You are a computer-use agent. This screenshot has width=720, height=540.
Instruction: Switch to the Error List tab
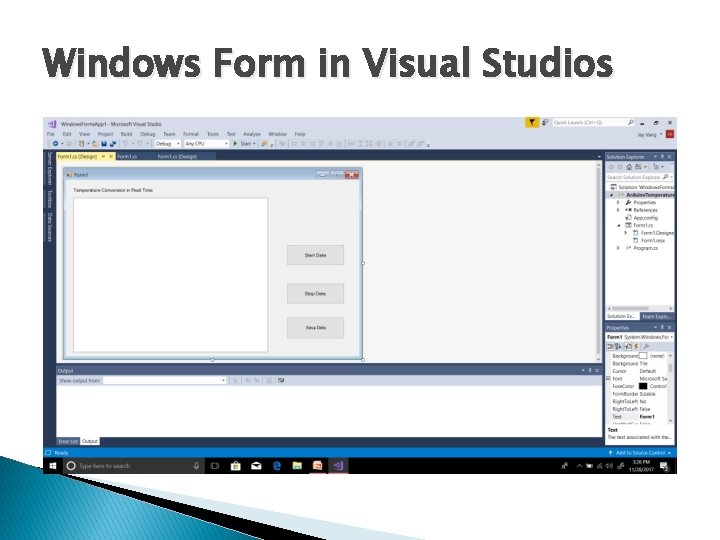click(68, 441)
